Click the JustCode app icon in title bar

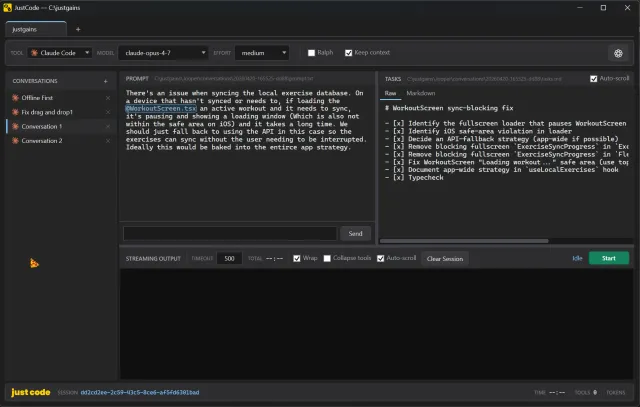pyautogui.click(x=7, y=8)
